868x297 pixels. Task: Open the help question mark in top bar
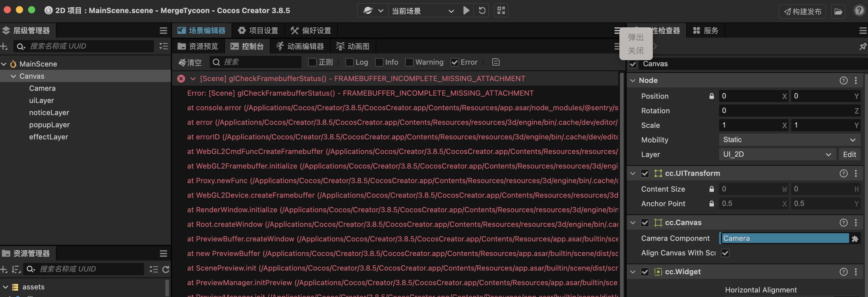point(859,11)
